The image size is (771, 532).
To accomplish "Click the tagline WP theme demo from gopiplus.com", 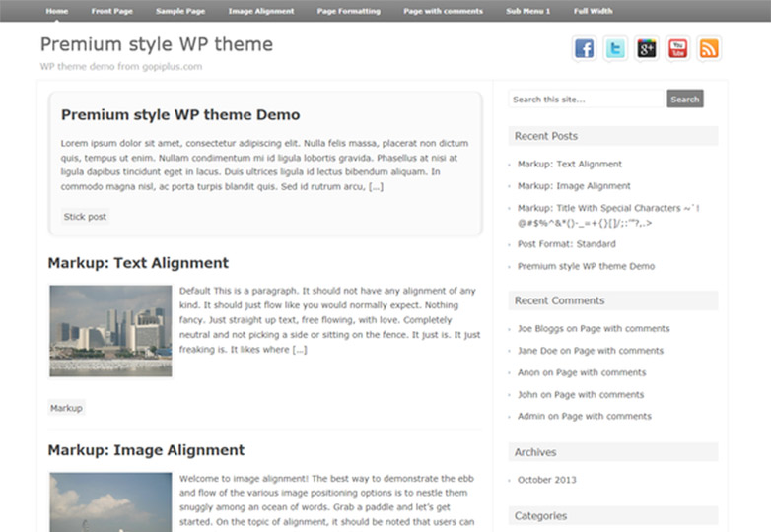I will (x=121, y=67).
